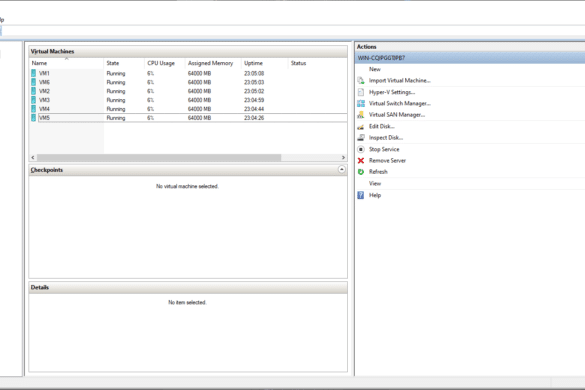Click the left arrow of horizontal scrollbar
Screen dimensions: 585x390
33,157
